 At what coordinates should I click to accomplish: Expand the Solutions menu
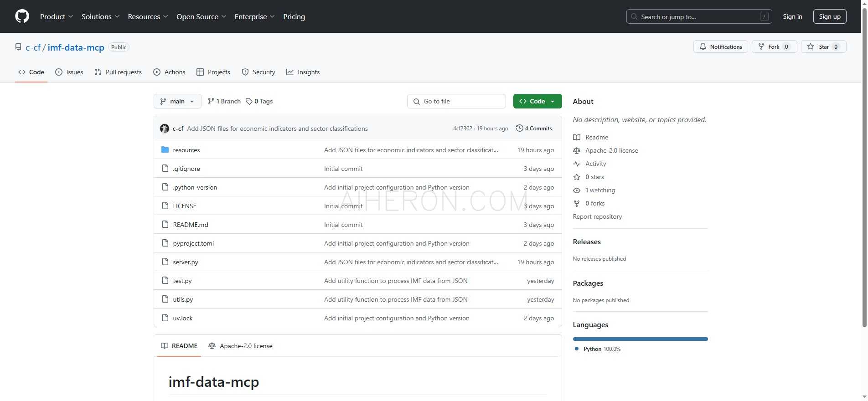[x=100, y=16]
